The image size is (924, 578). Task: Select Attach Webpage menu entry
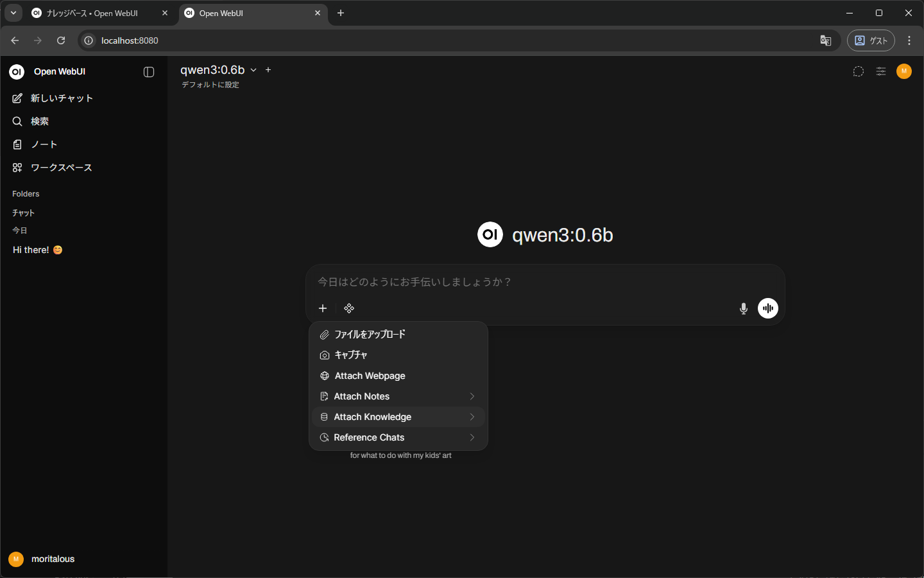tap(398, 376)
